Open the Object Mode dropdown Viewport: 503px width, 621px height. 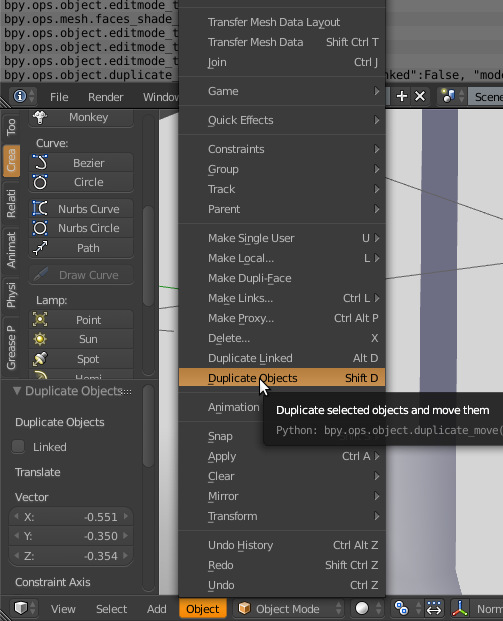288,608
